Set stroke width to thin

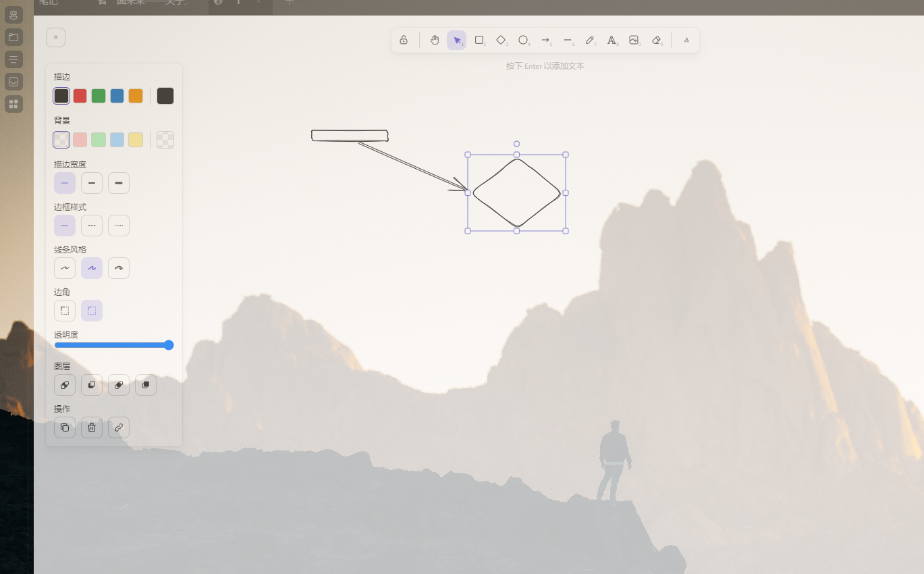[65, 183]
